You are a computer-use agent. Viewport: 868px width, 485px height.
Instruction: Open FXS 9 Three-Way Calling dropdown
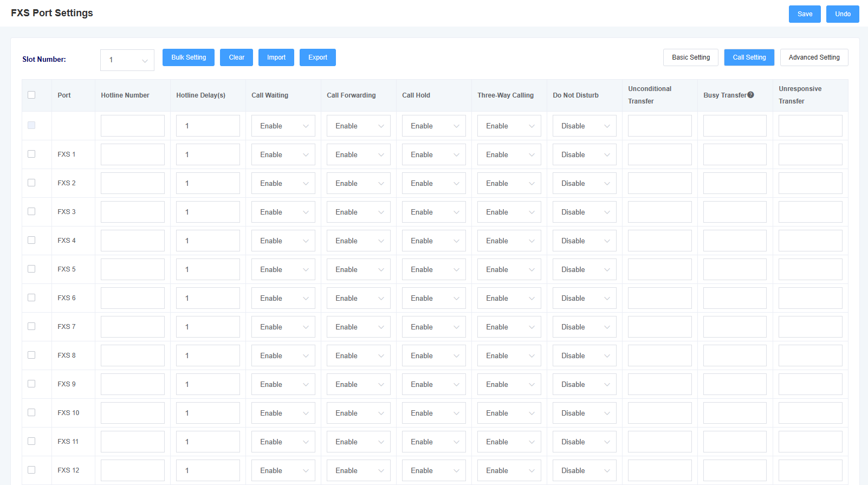coord(509,384)
